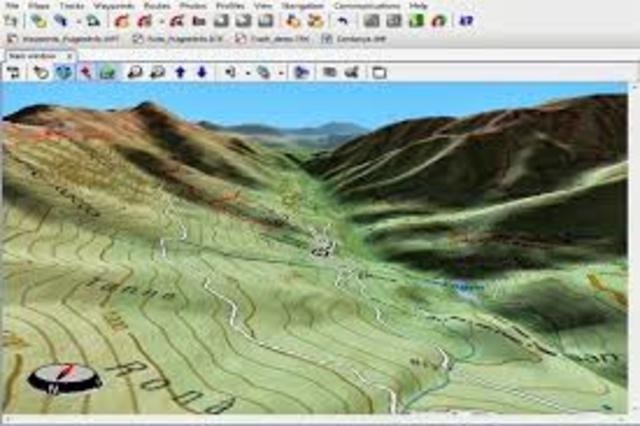Viewport: 640px width, 426px height.
Task: Open the Communications menu
Action: pyautogui.click(x=367, y=5)
